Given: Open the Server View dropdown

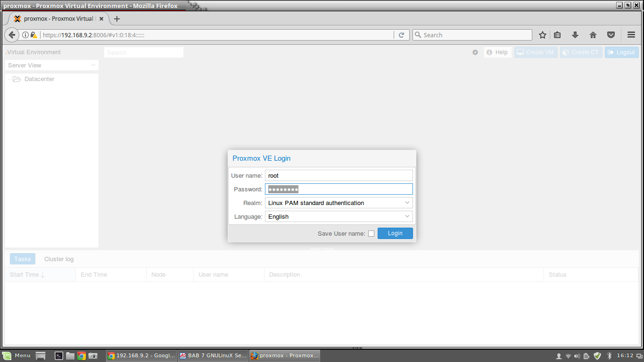Looking at the screenshot, I should tap(51, 65).
